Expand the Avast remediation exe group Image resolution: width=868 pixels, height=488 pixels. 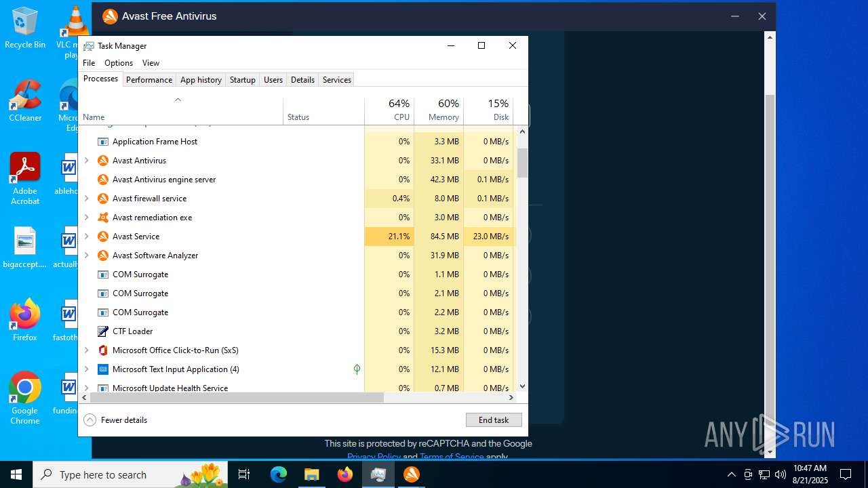coord(86,218)
